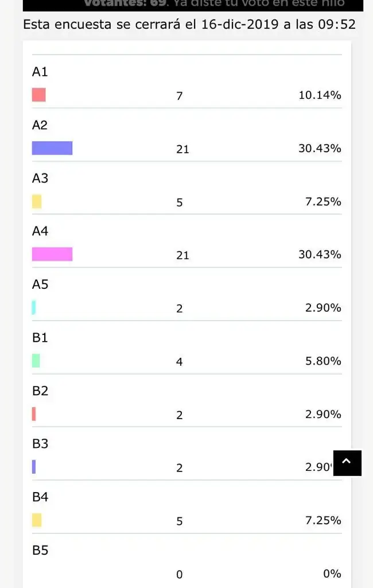Select the A2 option label

coord(40,125)
